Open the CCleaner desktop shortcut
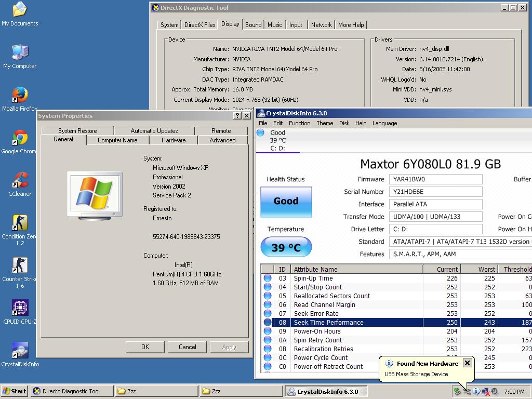Image resolution: width=532 pixels, height=399 pixels. tap(20, 180)
